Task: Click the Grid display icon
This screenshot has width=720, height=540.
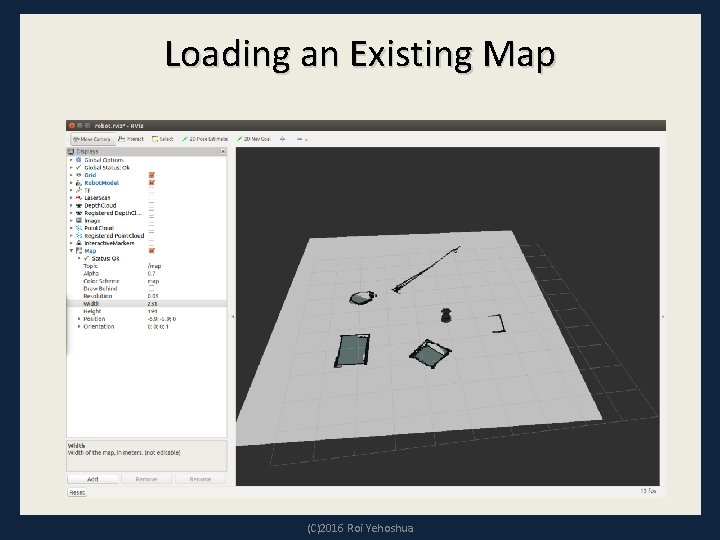Action: pos(79,175)
